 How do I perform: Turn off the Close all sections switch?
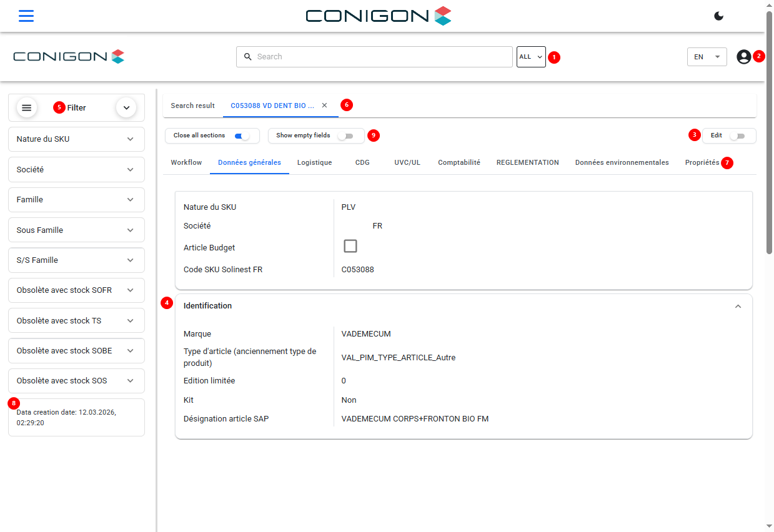[x=241, y=135]
